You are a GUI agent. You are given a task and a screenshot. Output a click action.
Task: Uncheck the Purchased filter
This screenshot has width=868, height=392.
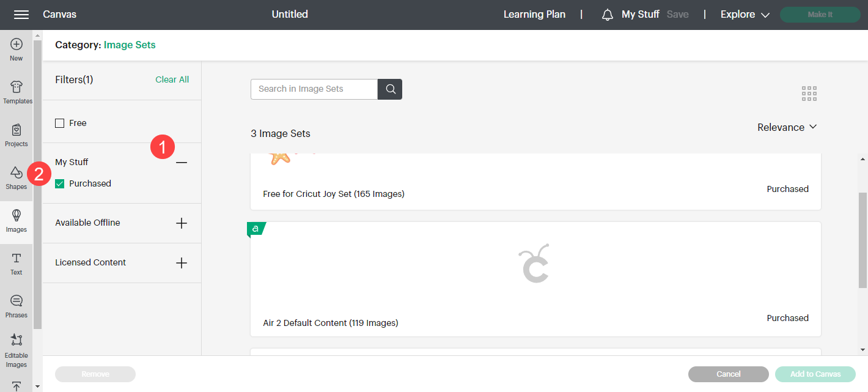click(60, 183)
